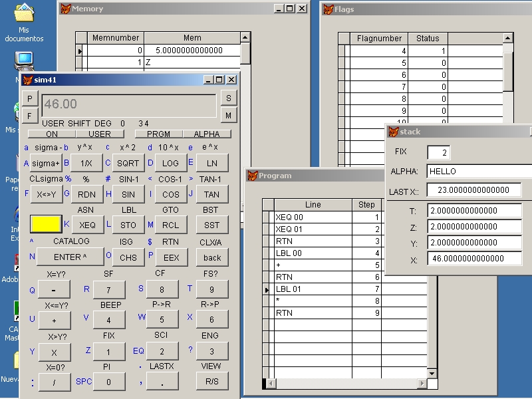The height and width of the screenshot is (399, 532).
Task: Click the TAN key
Action: click(x=212, y=194)
